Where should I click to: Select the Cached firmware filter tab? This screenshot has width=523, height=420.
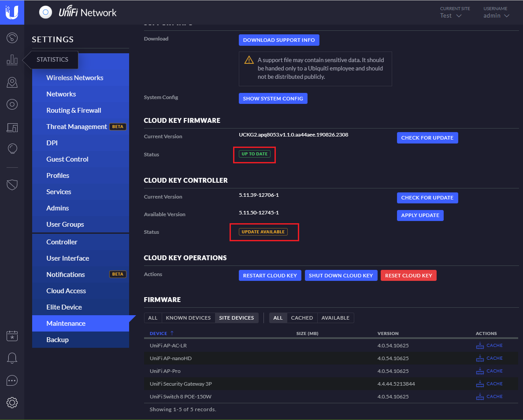pos(302,318)
